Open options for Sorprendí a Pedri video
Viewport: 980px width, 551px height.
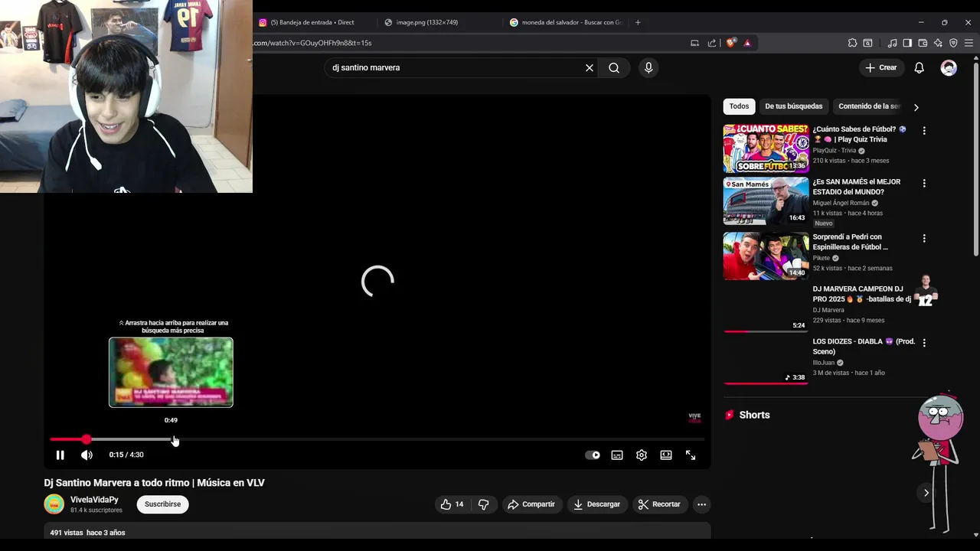(x=924, y=239)
